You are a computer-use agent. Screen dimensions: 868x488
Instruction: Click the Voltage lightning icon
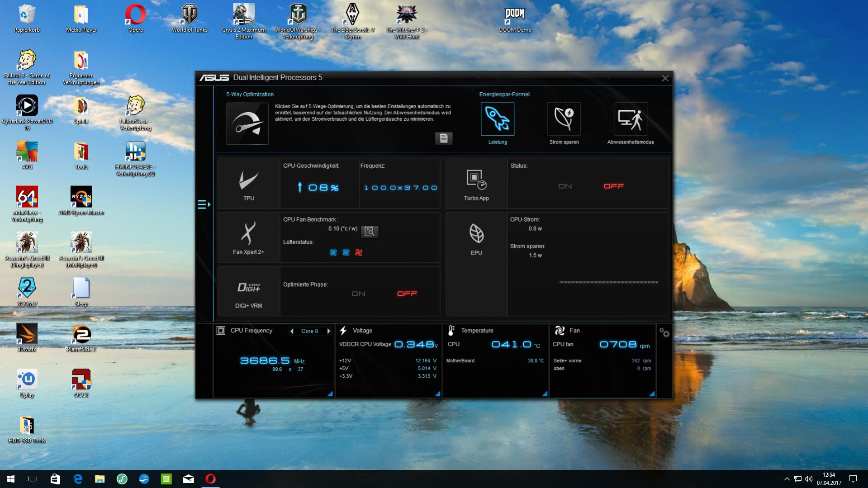343,331
